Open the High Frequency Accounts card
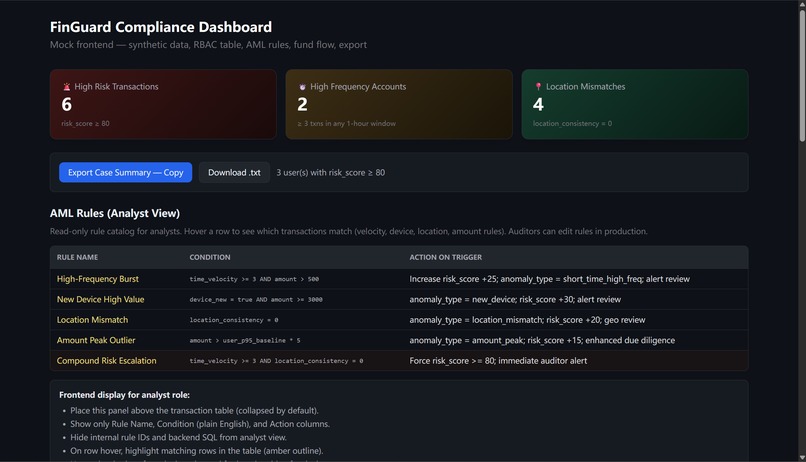806x462 pixels. pos(399,104)
